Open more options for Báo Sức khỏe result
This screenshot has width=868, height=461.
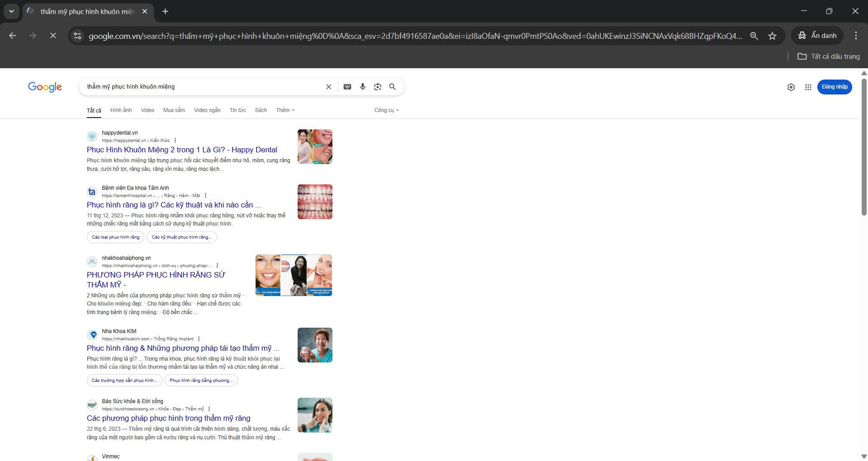point(209,409)
